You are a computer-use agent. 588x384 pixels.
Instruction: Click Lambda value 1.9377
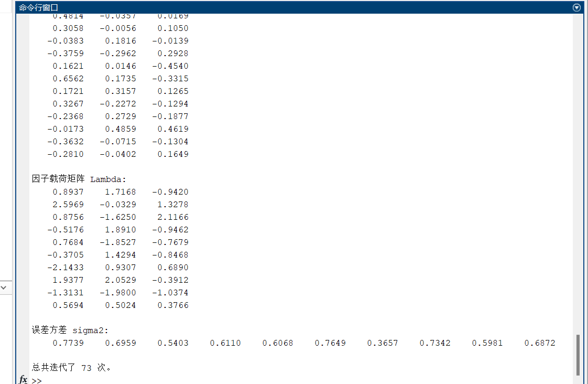tap(68, 280)
